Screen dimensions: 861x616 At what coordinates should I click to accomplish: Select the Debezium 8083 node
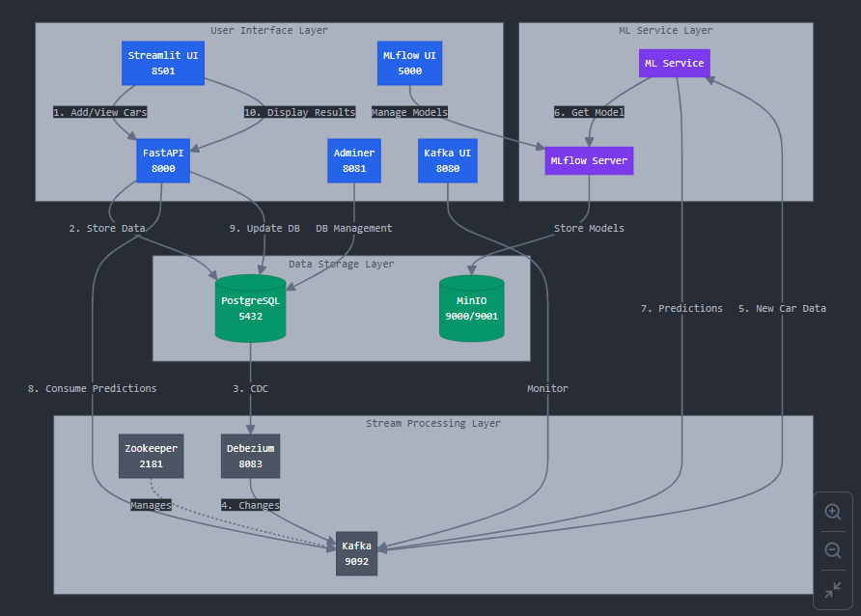[x=250, y=456]
